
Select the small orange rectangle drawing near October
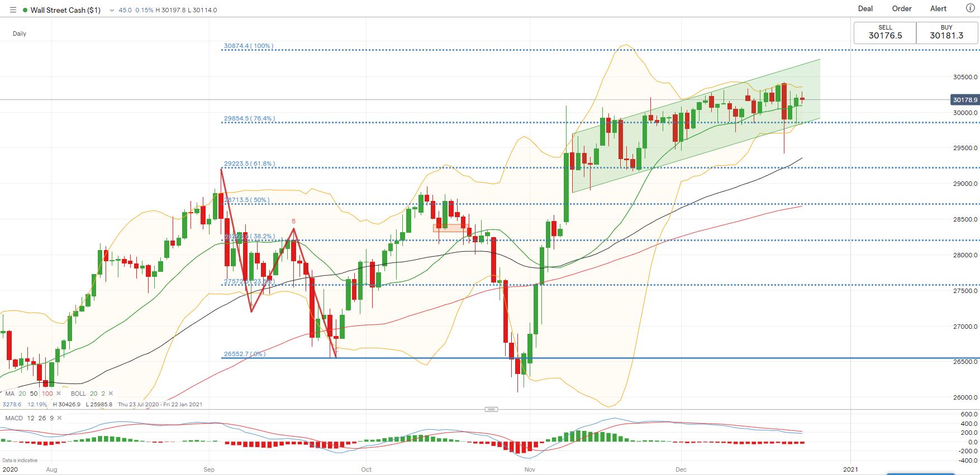coord(450,228)
